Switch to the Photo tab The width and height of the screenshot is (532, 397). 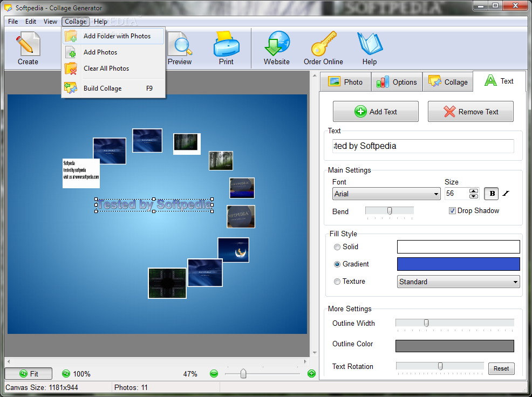tap(345, 82)
